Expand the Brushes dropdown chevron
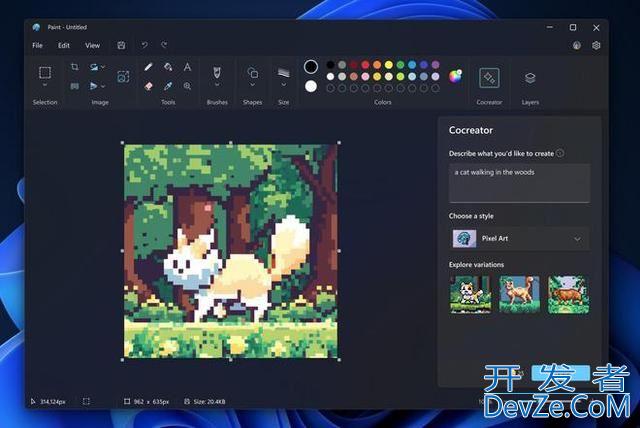 click(217, 85)
